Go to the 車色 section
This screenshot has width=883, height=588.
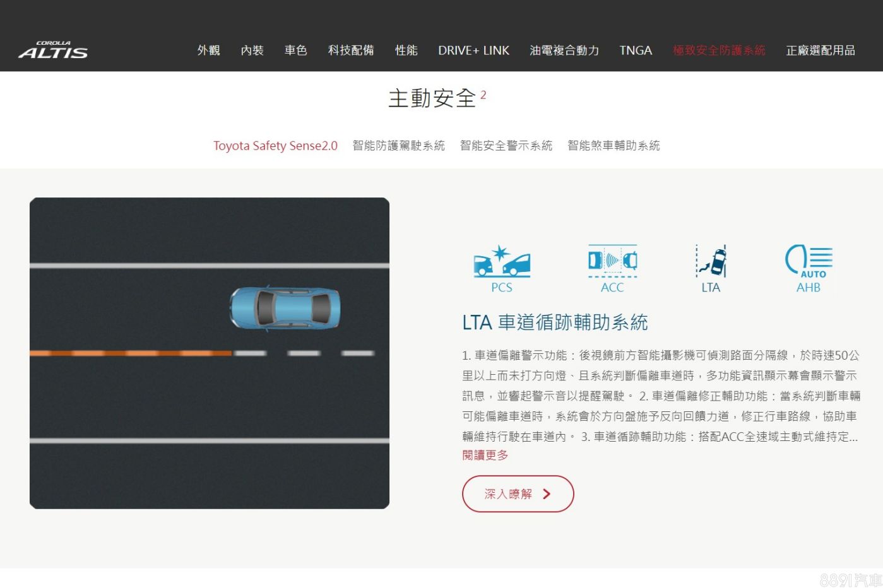coord(295,50)
